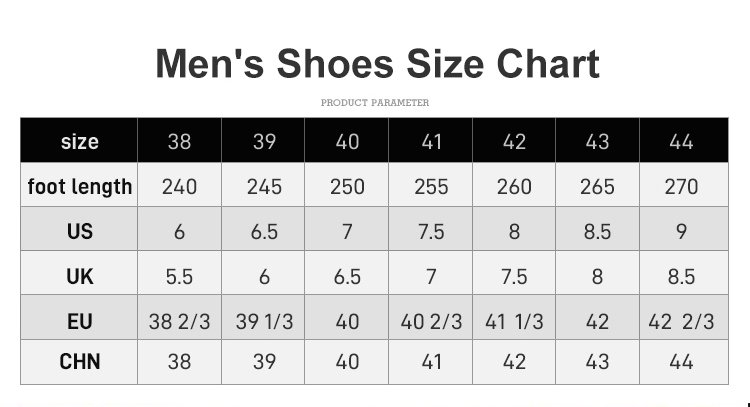This screenshot has width=750, height=407.
Task: Select size 38 column header
Action: 179,140
